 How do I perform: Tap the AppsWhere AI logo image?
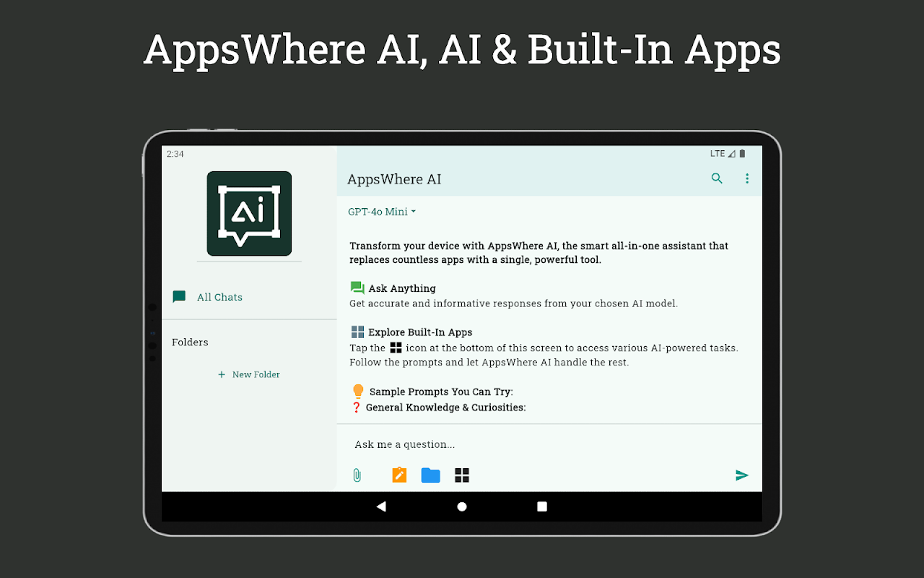[249, 213]
